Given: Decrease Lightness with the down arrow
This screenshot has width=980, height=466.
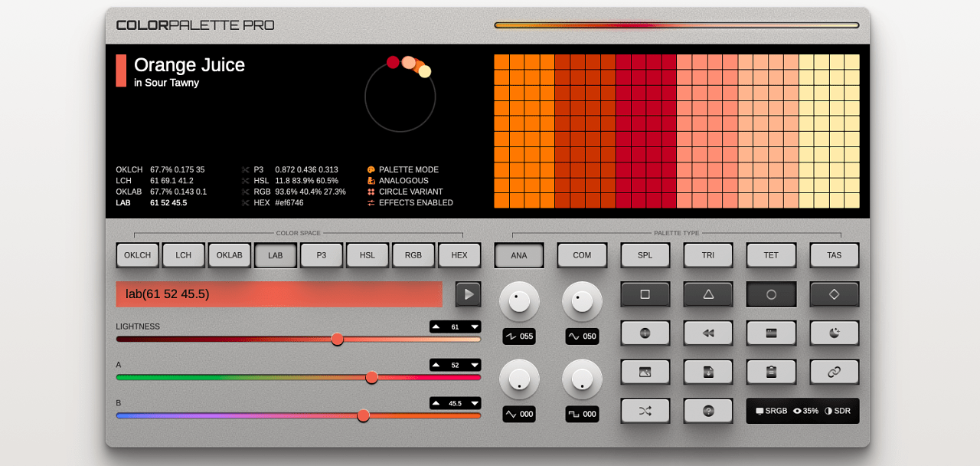Looking at the screenshot, I should point(475,327).
